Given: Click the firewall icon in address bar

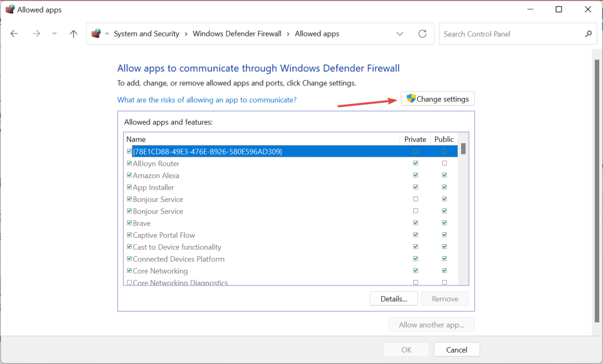Looking at the screenshot, I should pyautogui.click(x=96, y=34).
